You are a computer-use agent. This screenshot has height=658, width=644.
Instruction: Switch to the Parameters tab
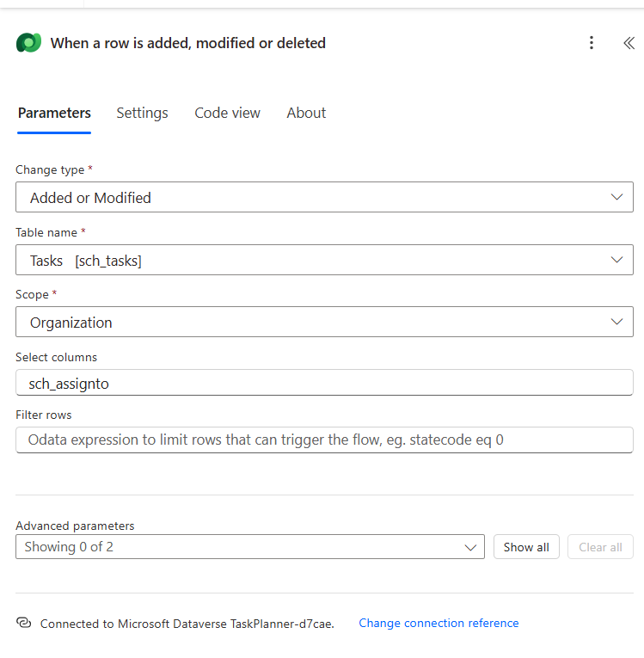[x=54, y=113]
